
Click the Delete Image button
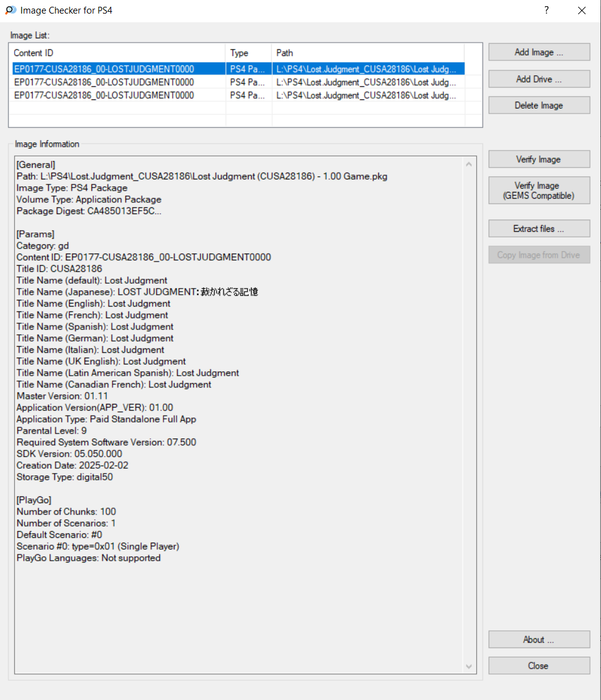point(539,105)
